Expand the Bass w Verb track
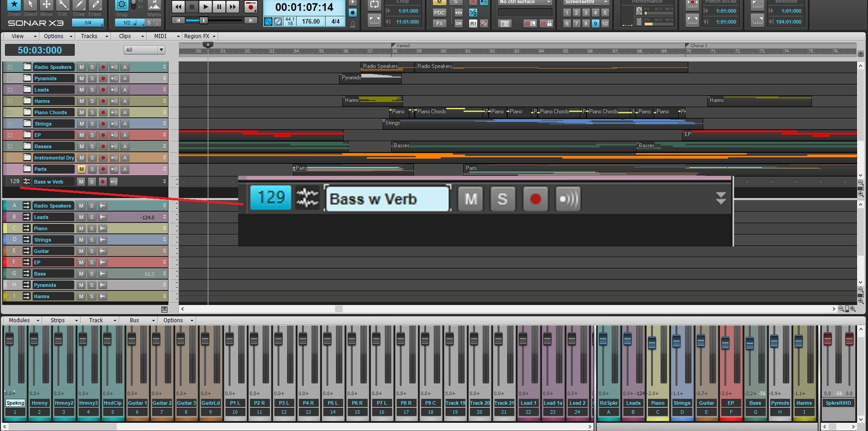The height and width of the screenshot is (431, 868). coord(164,181)
